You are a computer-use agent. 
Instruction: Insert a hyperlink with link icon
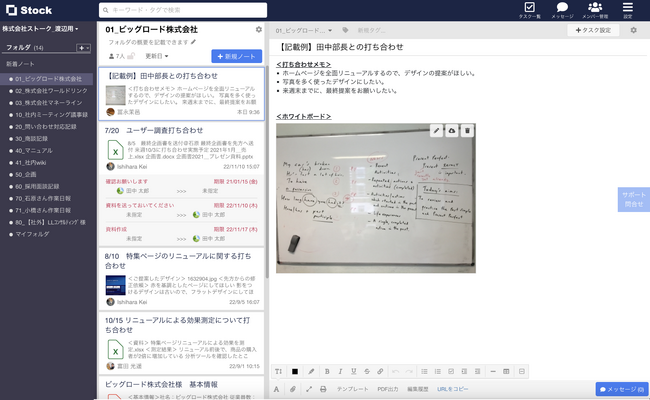(380, 371)
